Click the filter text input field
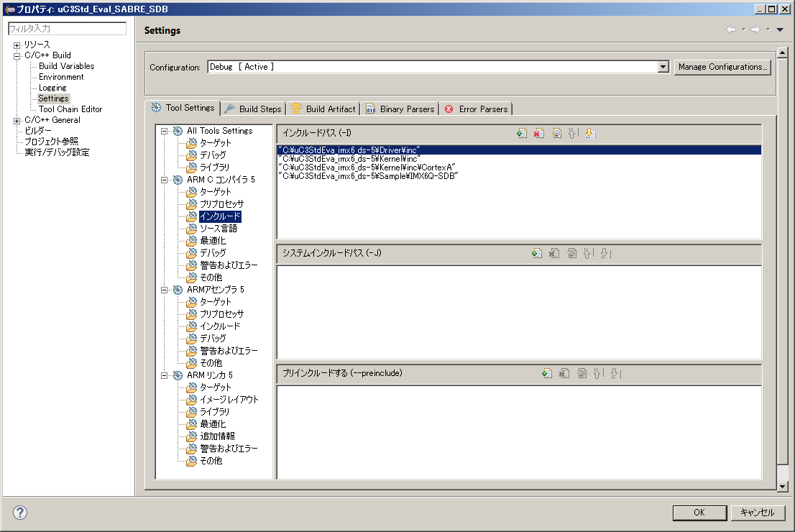The image size is (795, 532). point(67,29)
